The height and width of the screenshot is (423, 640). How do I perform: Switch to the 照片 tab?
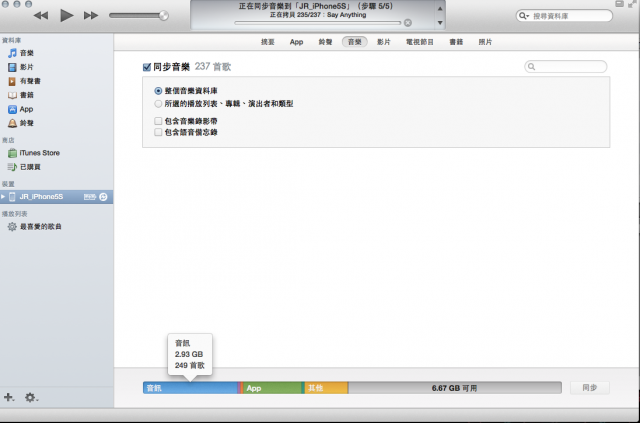(485, 42)
